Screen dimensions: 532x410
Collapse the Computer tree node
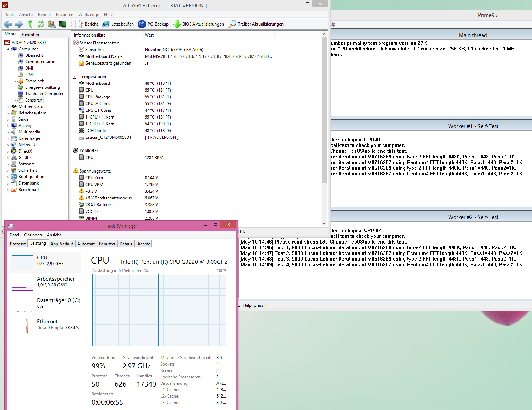click(7, 49)
